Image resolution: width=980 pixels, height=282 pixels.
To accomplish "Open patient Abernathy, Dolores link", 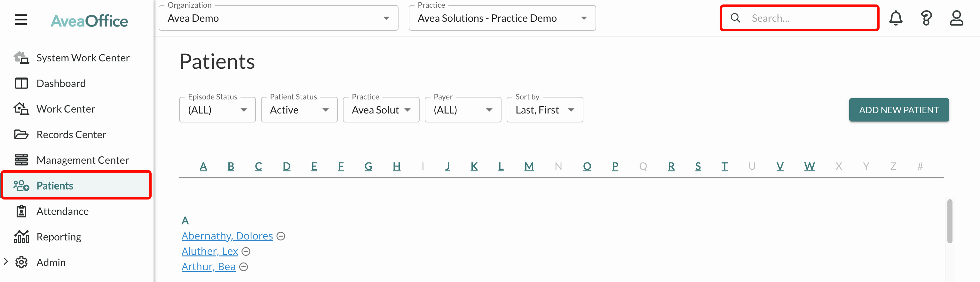I will click(x=227, y=236).
